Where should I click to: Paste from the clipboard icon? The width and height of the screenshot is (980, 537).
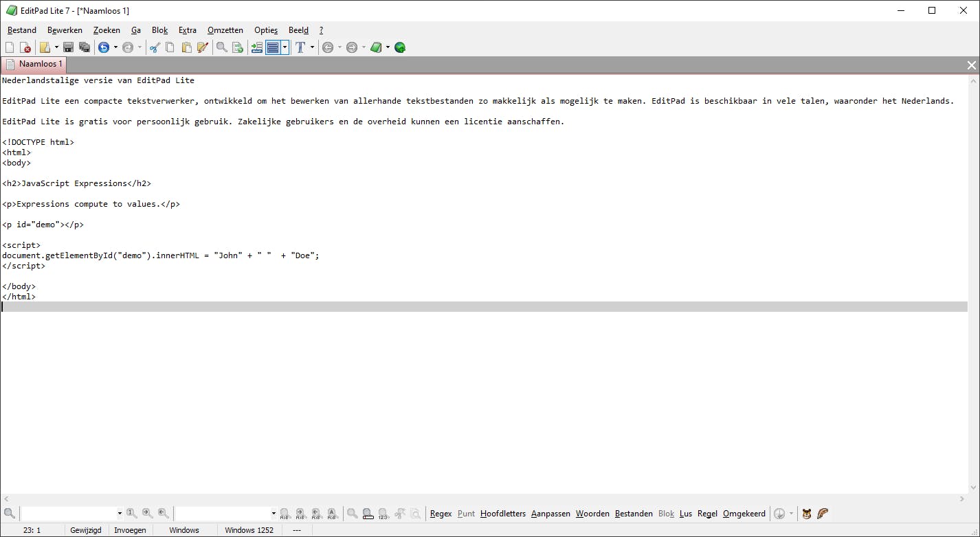pos(186,47)
